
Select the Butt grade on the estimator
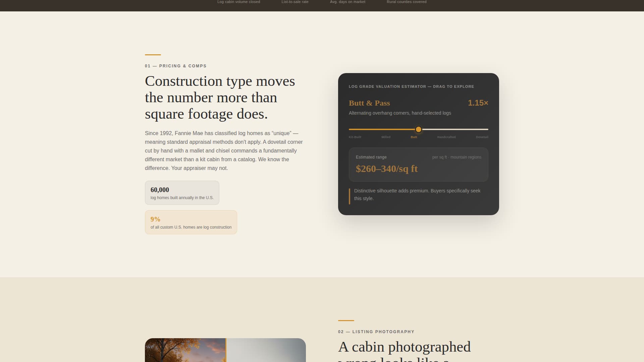[414, 137]
